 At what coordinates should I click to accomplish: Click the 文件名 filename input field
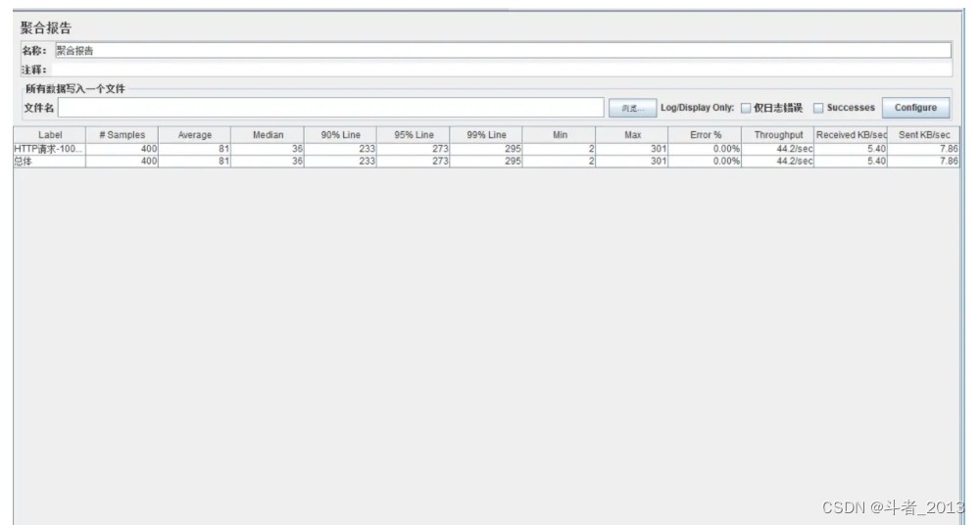point(330,108)
